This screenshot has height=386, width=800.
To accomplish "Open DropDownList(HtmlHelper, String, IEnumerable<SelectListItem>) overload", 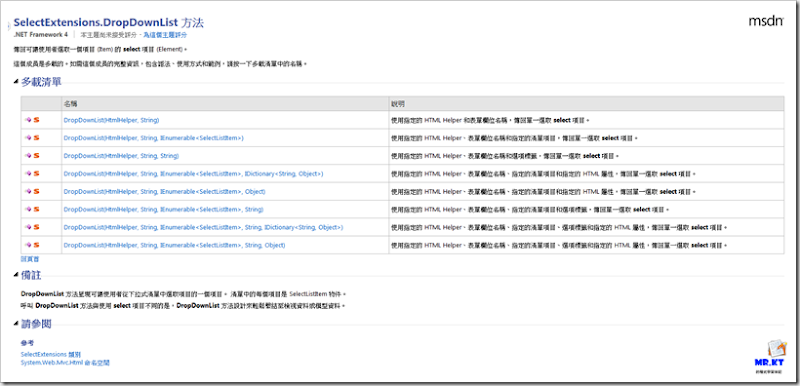I will pyautogui.click(x=154, y=138).
